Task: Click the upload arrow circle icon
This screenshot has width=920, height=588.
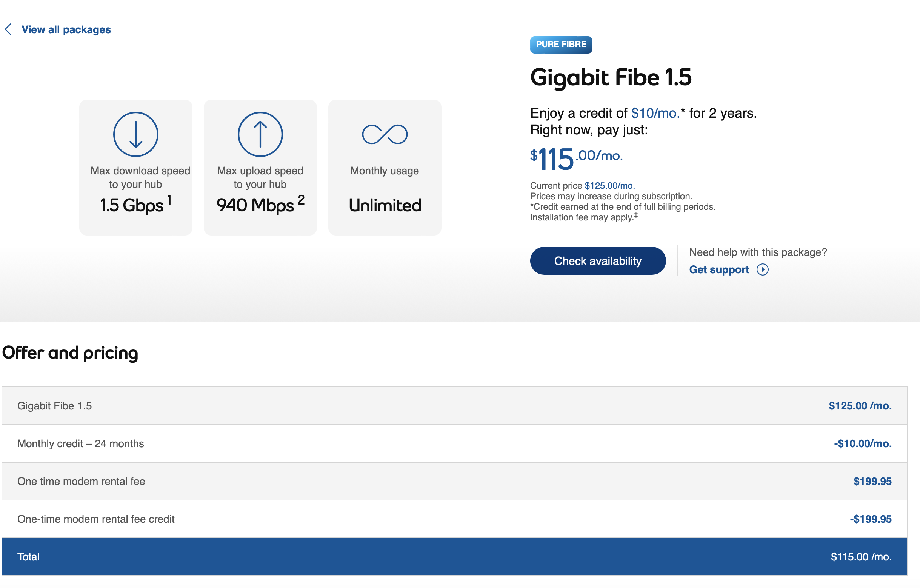Action: 260,134
